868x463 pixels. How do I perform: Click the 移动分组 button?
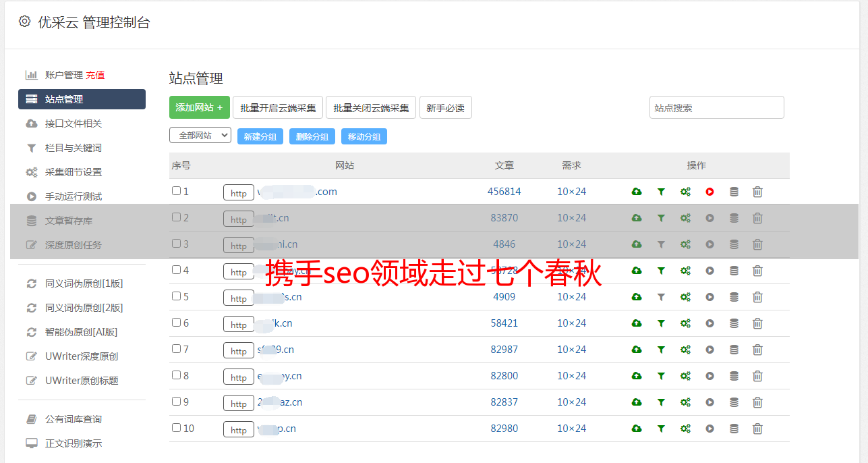[364, 136]
